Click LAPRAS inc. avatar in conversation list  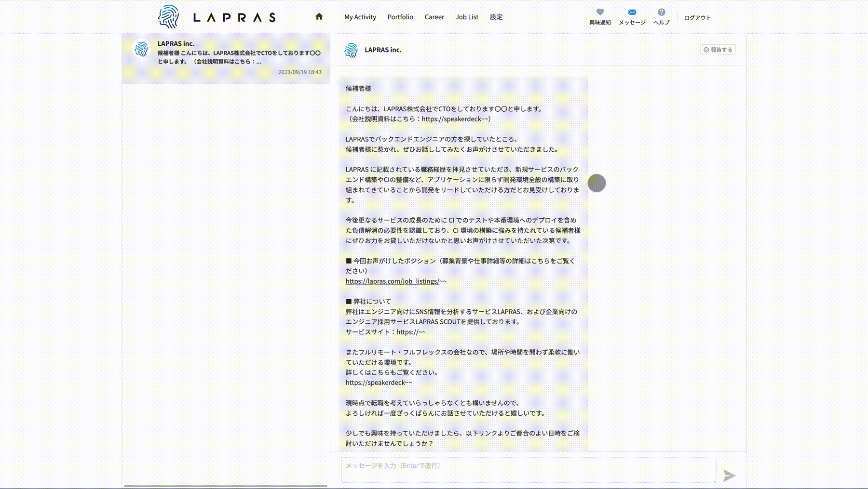tap(141, 49)
